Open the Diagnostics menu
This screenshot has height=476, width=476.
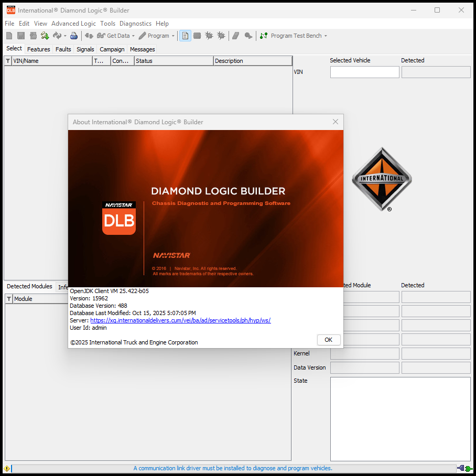click(135, 24)
